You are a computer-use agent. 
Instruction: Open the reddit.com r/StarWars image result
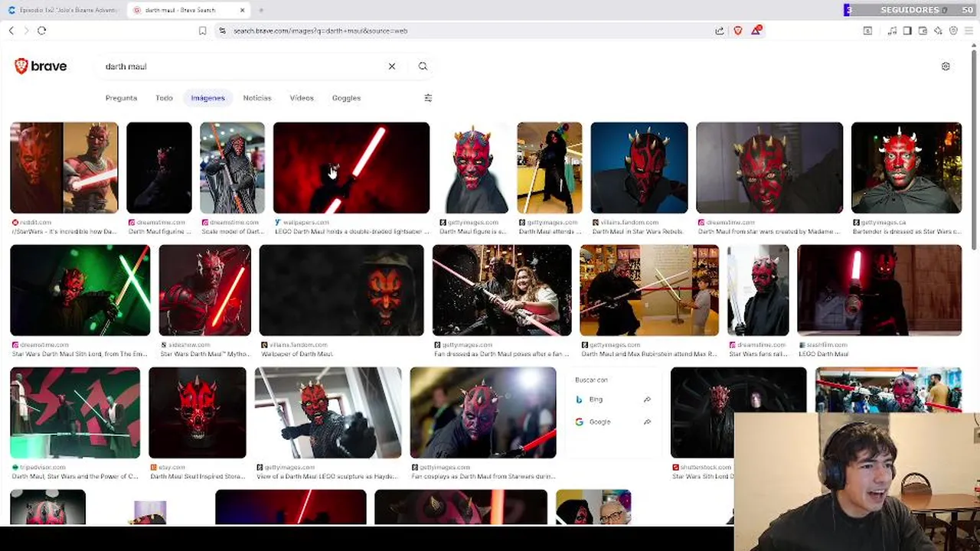[64, 168]
